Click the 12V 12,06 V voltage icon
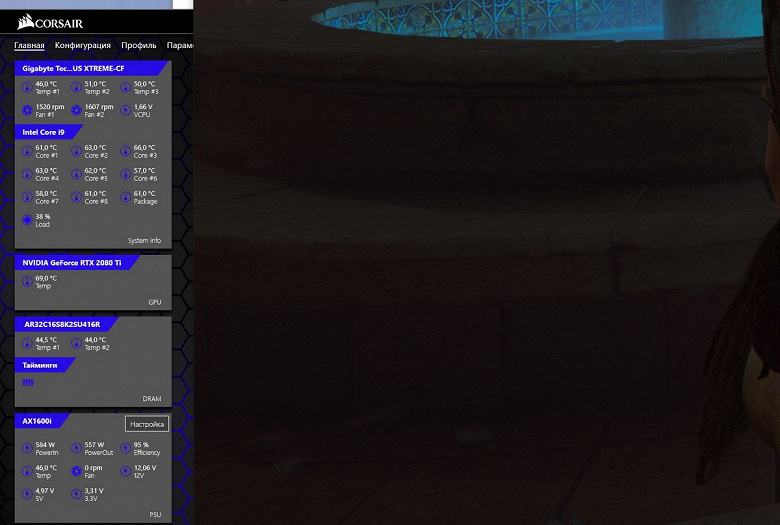780x525 pixels. [x=125, y=471]
